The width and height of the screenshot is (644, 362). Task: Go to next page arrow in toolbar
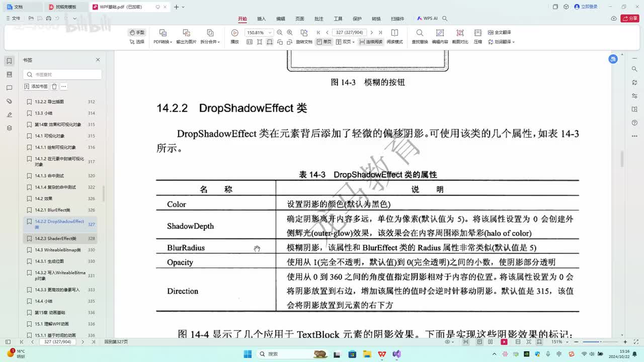tap(372, 33)
